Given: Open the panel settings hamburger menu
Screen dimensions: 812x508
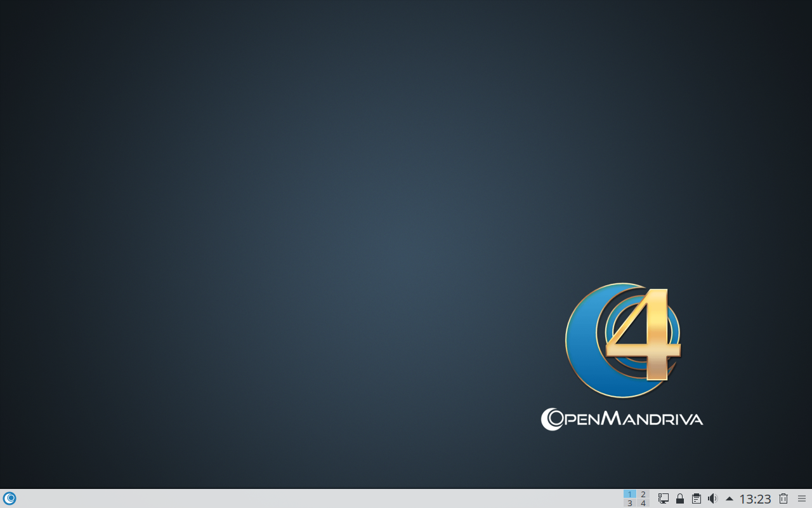Looking at the screenshot, I should (802, 498).
